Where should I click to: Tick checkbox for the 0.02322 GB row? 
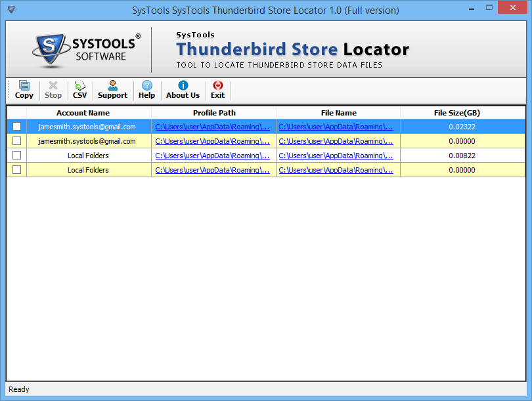pyautogui.click(x=16, y=127)
